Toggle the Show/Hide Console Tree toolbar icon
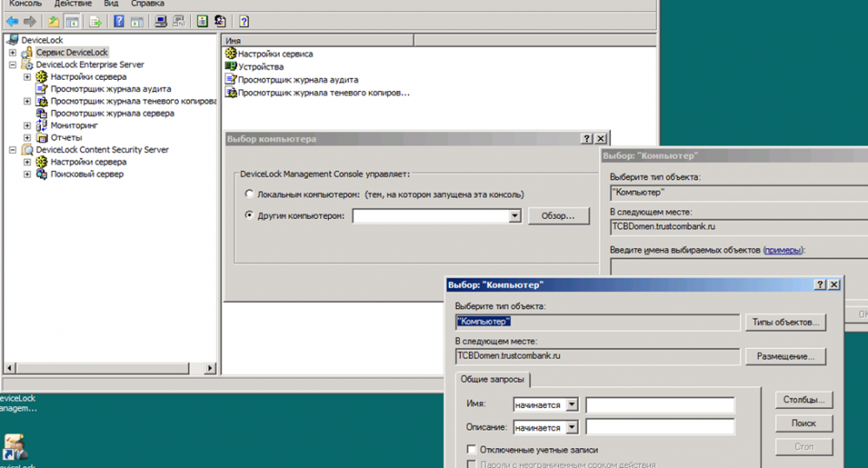The height and width of the screenshot is (468, 868). point(72,22)
